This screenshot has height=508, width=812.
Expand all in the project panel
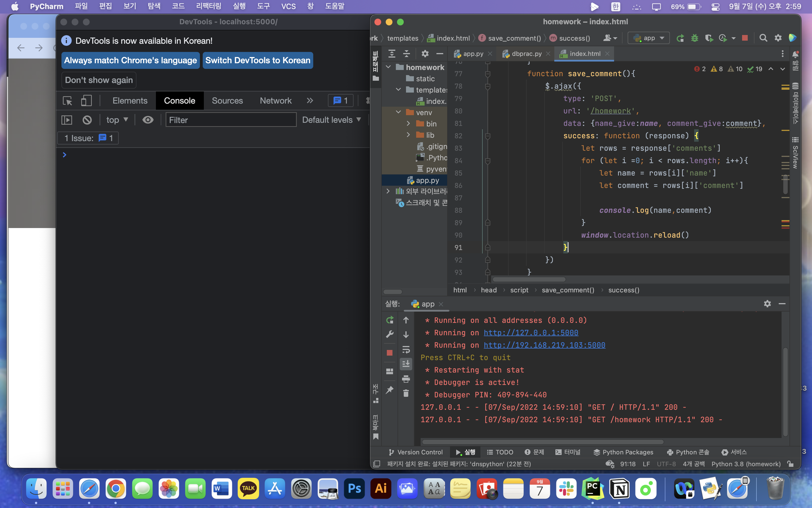(x=392, y=53)
